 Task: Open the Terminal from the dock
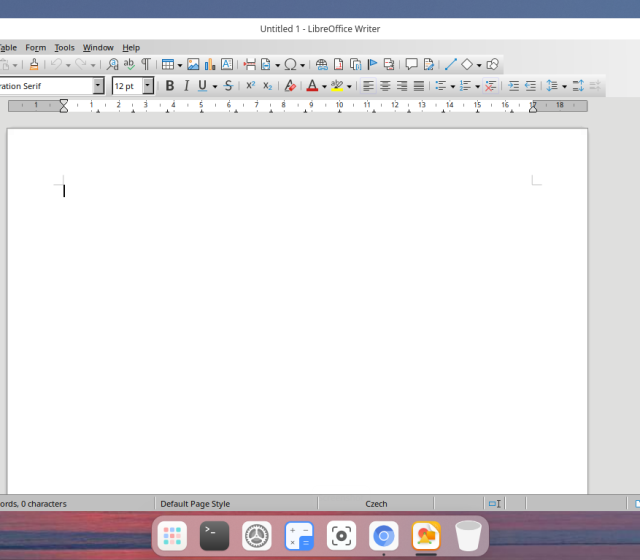214,536
